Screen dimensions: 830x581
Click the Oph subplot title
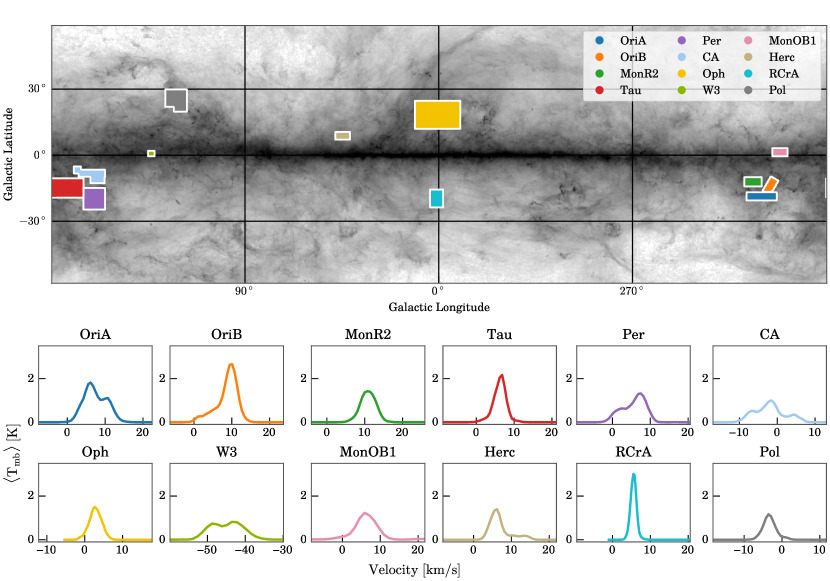click(95, 452)
